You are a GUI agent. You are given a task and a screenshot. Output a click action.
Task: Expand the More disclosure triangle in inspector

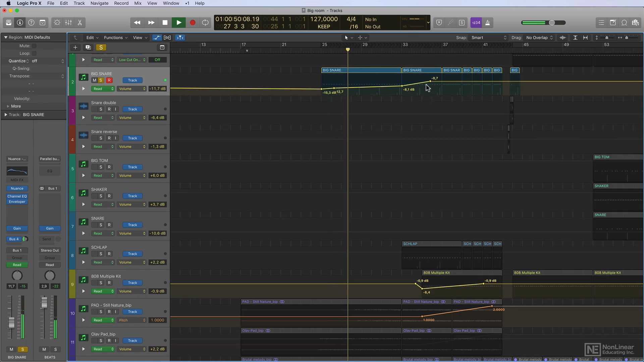[x=8, y=106]
